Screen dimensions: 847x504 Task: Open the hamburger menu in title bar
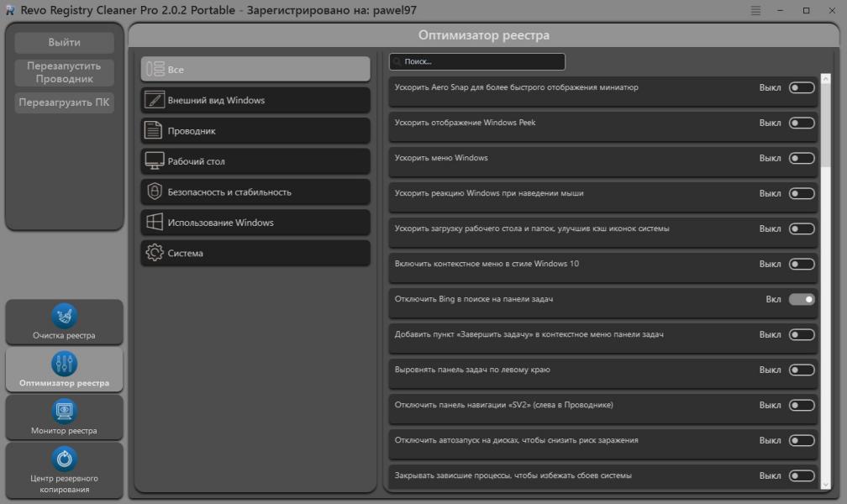pos(755,10)
